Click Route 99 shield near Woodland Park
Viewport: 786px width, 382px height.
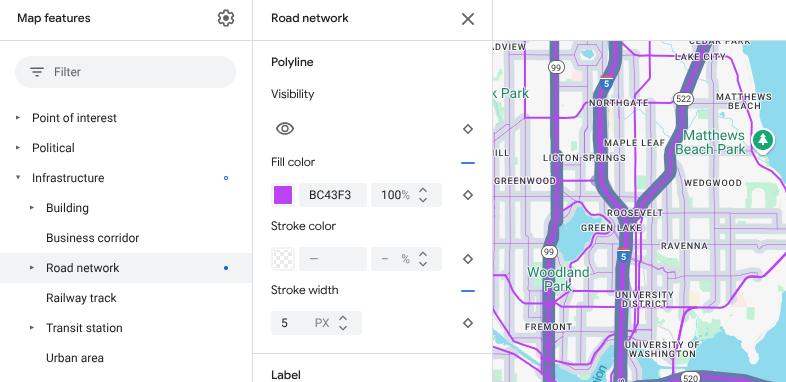[x=550, y=252]
